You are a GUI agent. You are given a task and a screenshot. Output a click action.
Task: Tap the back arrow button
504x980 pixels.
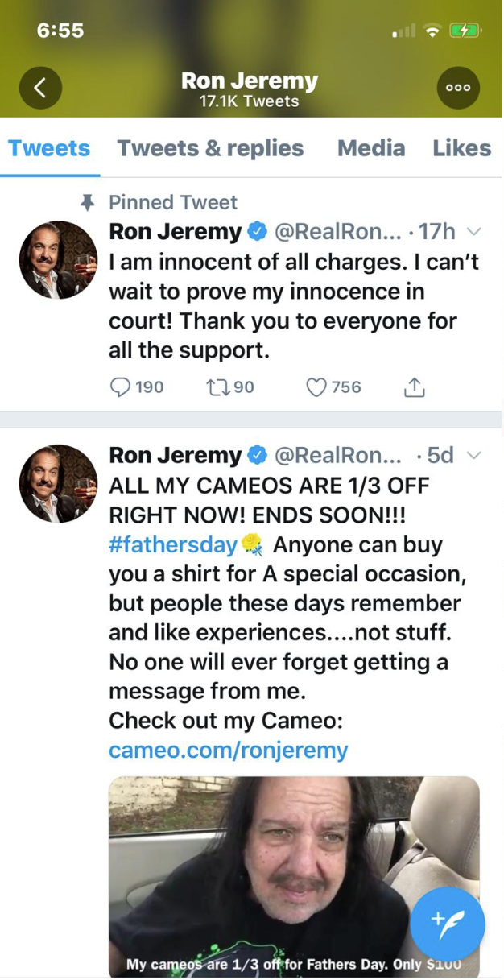tap(40, 88)
